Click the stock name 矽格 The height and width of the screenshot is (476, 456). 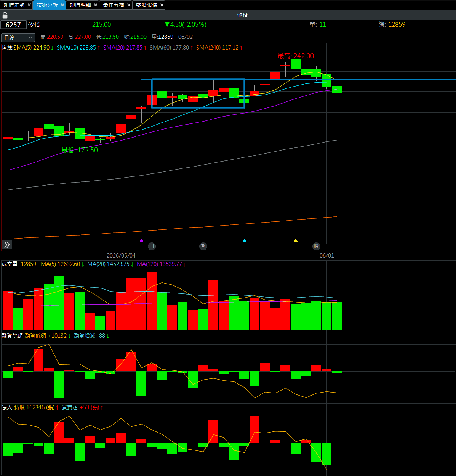pyautogui.click(x=34, y=24)
